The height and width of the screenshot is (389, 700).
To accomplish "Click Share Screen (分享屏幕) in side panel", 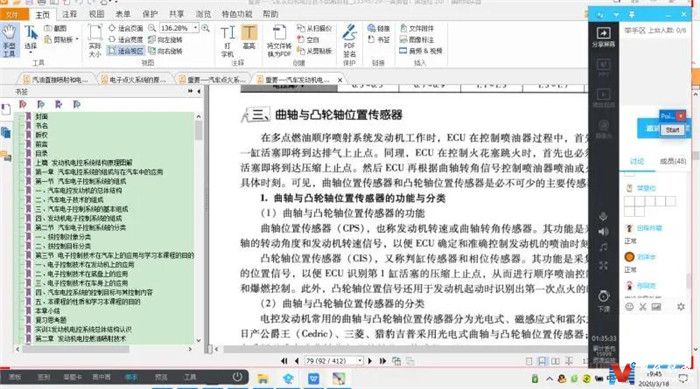I will click(603, 37).
